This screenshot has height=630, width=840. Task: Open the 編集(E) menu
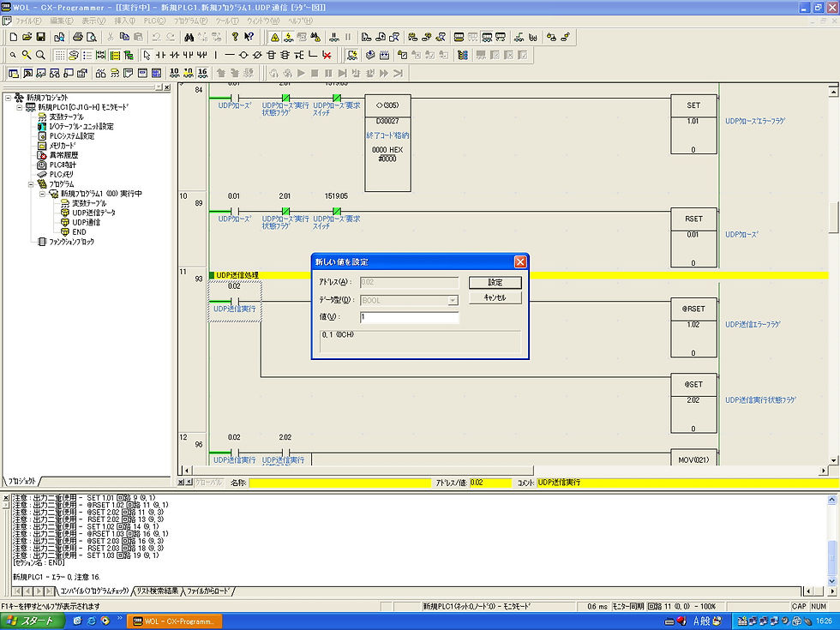(x=61, y=21)
